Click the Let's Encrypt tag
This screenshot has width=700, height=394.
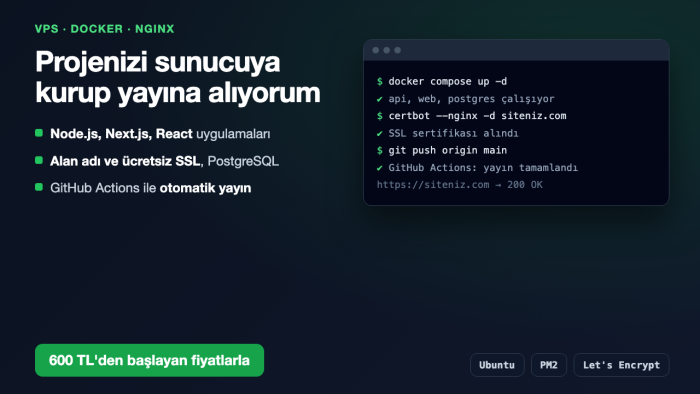621,365
